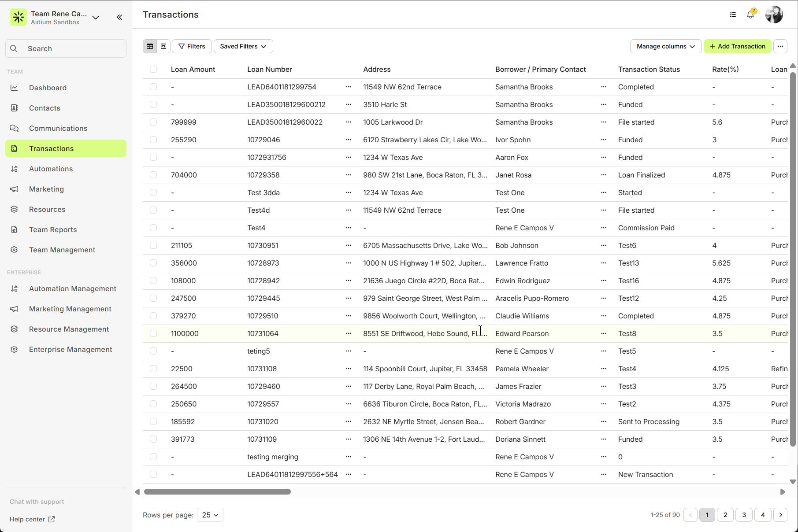Open Manage columns dropdown

(x=665, y=46)
